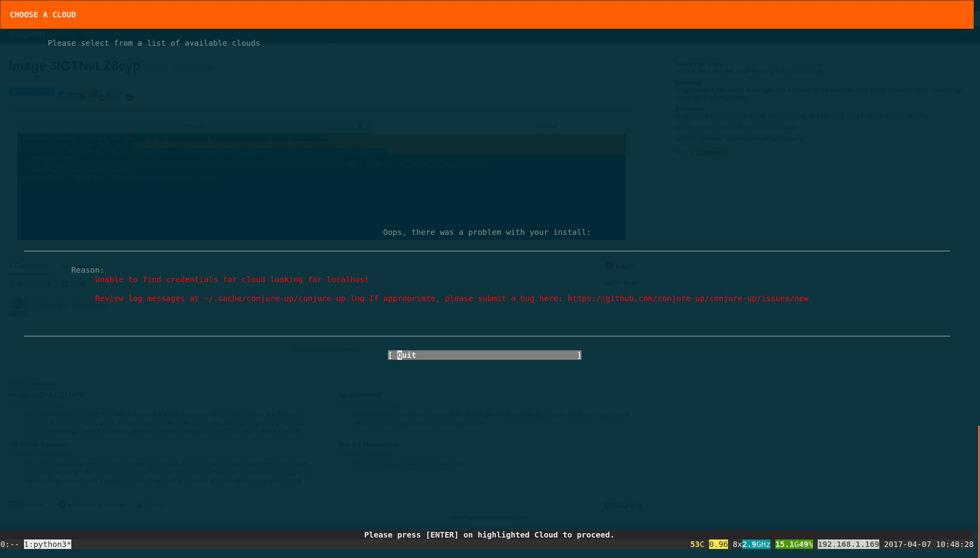Click the Quit button in the error dialog
This screenshot has height=558, width=980.
pos(484,355)
